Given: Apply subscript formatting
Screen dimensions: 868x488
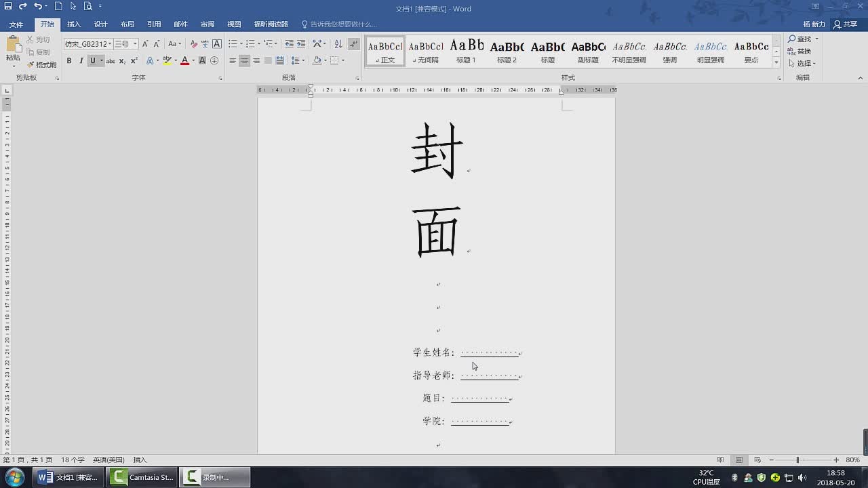Looking at the screenshot, I should [122, 61].
